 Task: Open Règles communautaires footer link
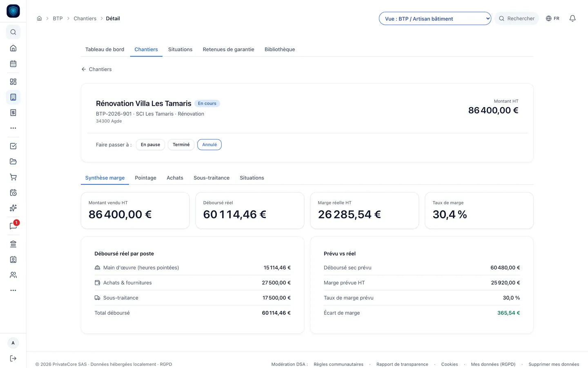coord(339,364)
